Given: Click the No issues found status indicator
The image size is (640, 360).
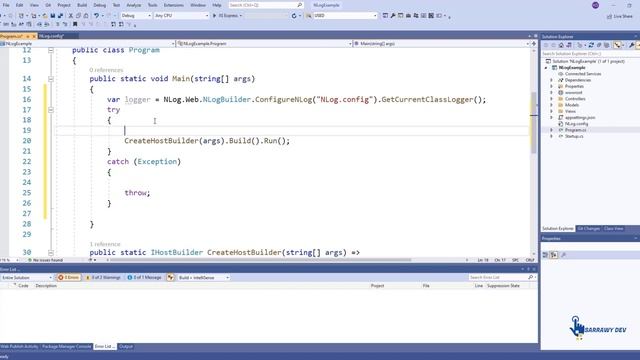Looking at the screenshot, I should (x=45, y=260).
